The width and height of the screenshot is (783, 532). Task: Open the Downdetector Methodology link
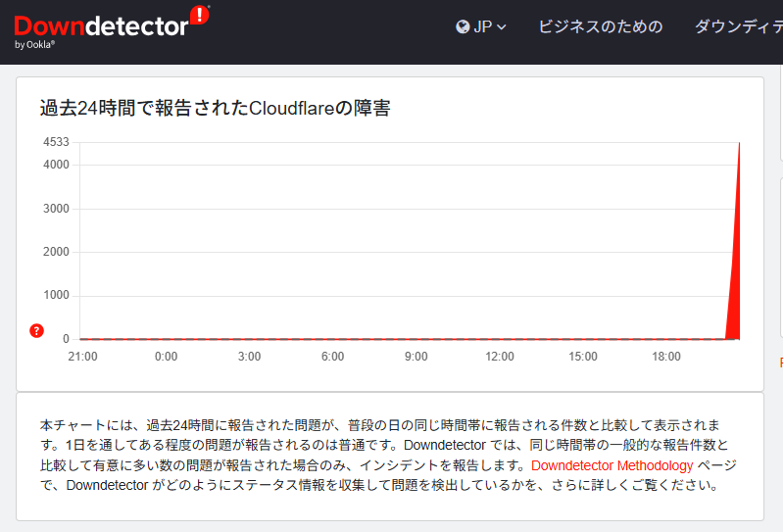[612, 465]
